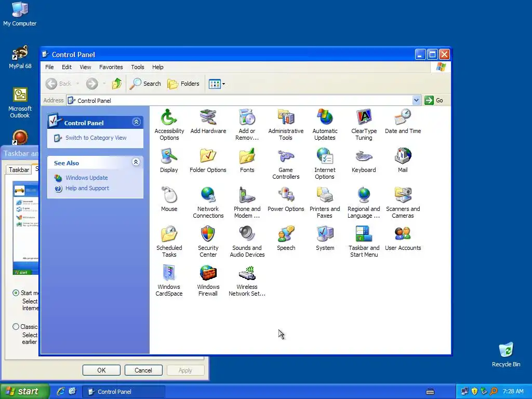Collapse the Control Panel side pane section

137,122
